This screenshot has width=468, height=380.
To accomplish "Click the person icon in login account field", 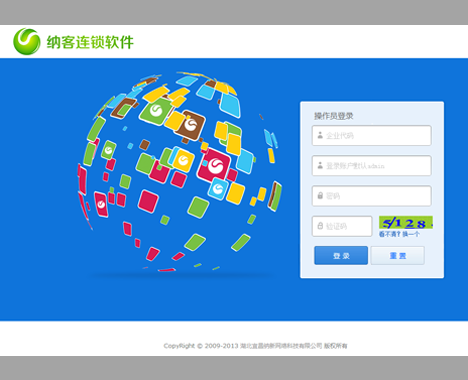I will click(x=320, y=165).
